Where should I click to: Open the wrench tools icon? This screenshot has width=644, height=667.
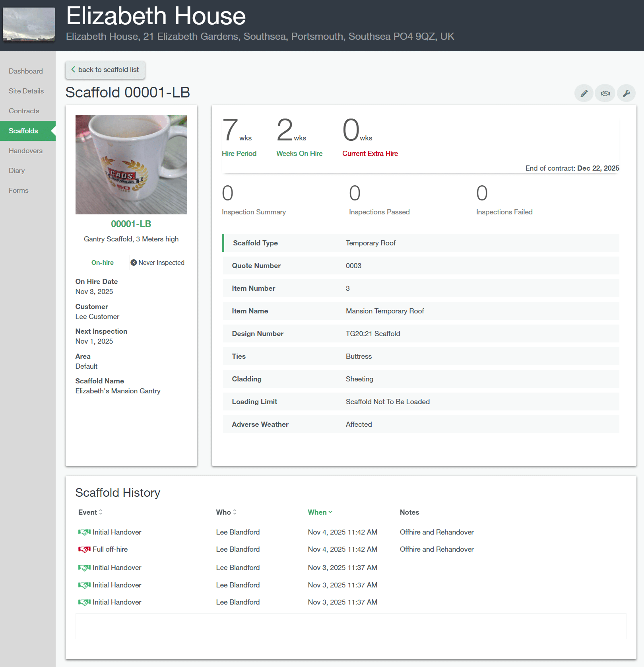pos(626,93)
